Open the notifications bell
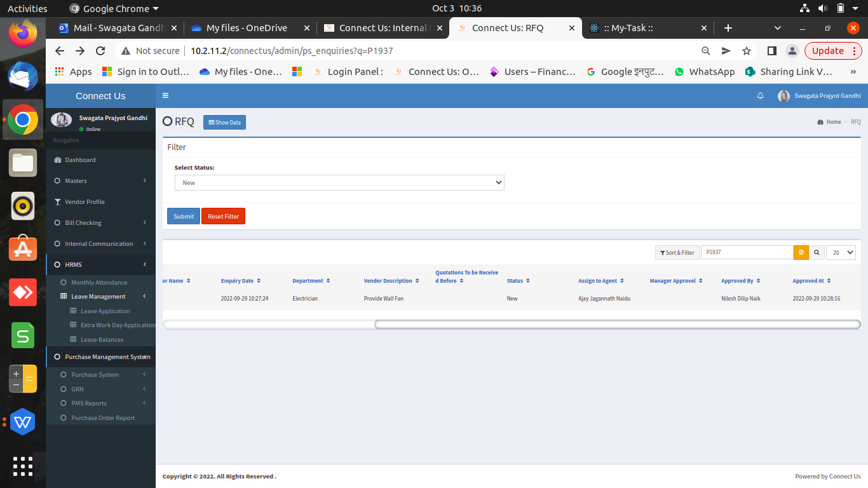 760,96
